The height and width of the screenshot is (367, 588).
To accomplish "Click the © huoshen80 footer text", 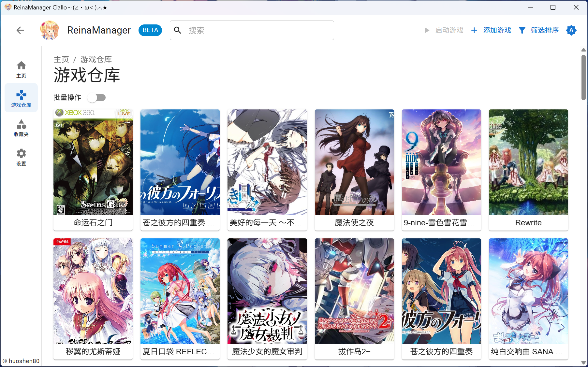I will (21, 361).
